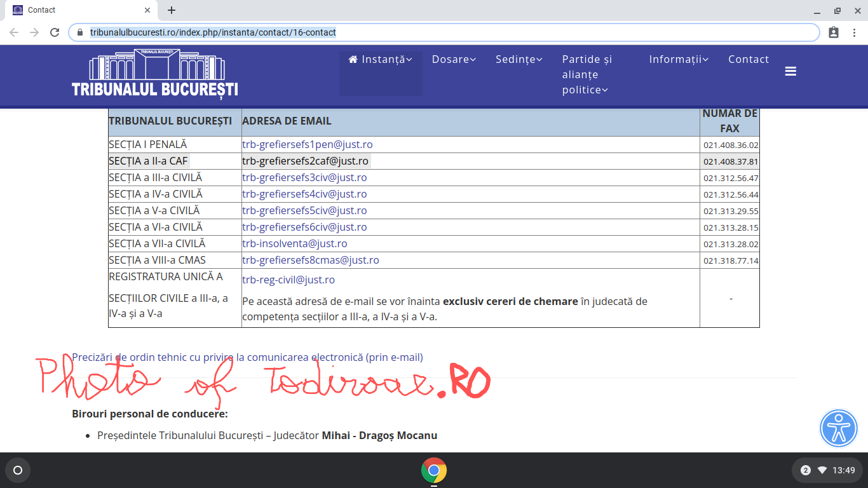Open a new browser tab

pos(172,10)
